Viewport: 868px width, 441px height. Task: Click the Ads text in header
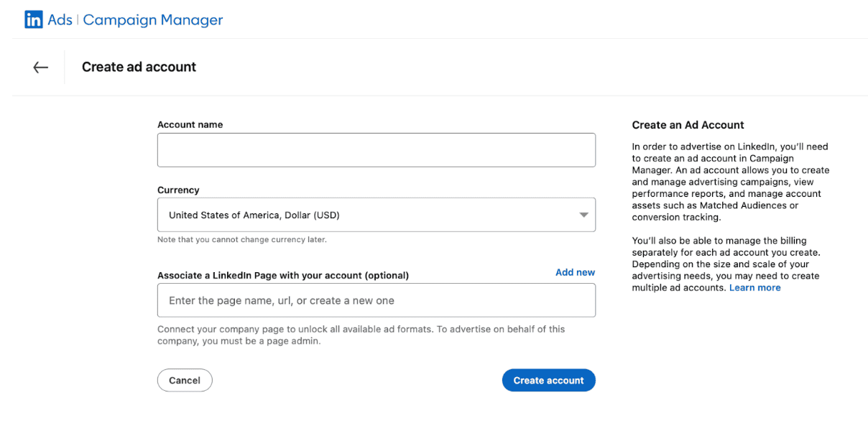tap(60, 20)
